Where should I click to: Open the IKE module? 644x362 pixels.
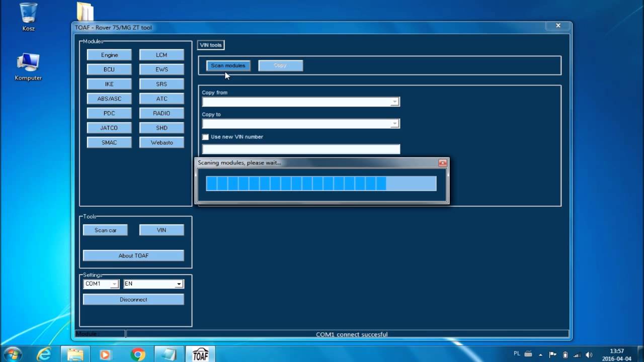109,84
